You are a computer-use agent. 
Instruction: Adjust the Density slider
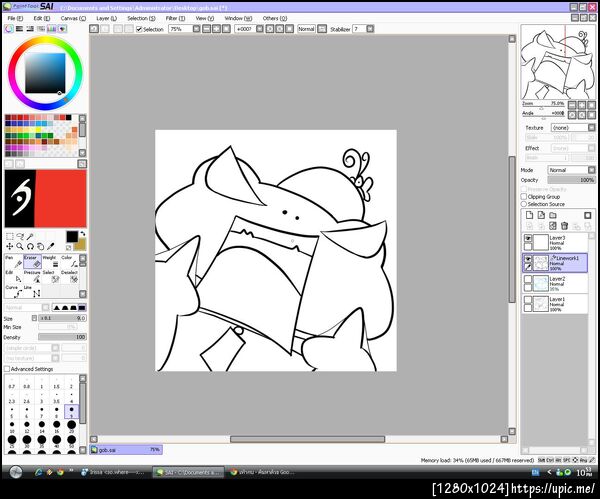coord(62,337)
